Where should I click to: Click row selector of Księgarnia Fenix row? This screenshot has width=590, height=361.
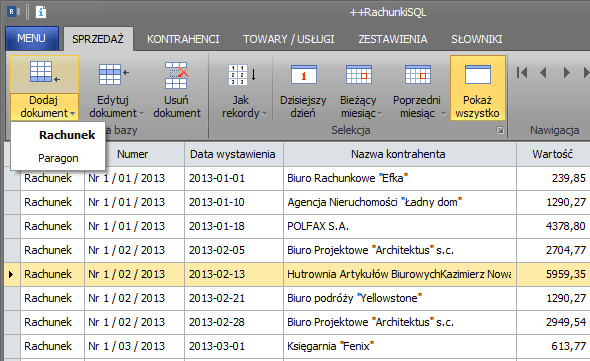(12, 346)
